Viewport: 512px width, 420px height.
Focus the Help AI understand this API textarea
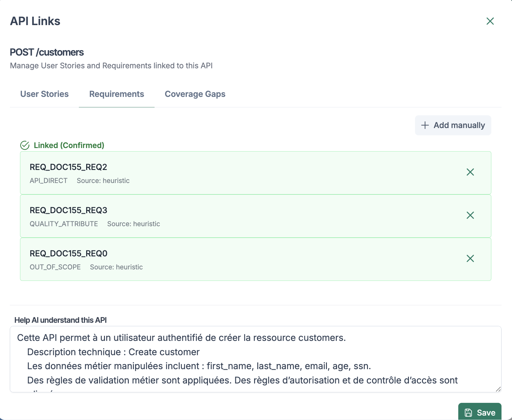(x=254, y=359)
